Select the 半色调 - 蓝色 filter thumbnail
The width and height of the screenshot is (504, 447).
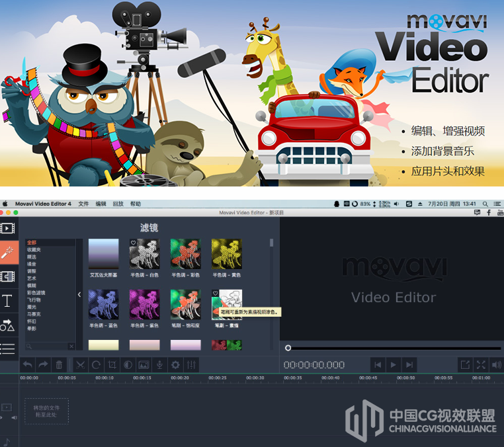pos(103,304)
